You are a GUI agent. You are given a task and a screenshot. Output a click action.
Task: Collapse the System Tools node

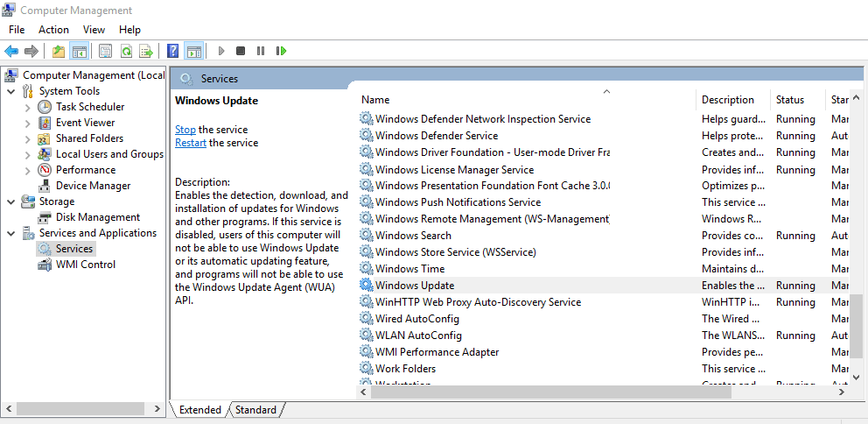click(x=11, y=91)
